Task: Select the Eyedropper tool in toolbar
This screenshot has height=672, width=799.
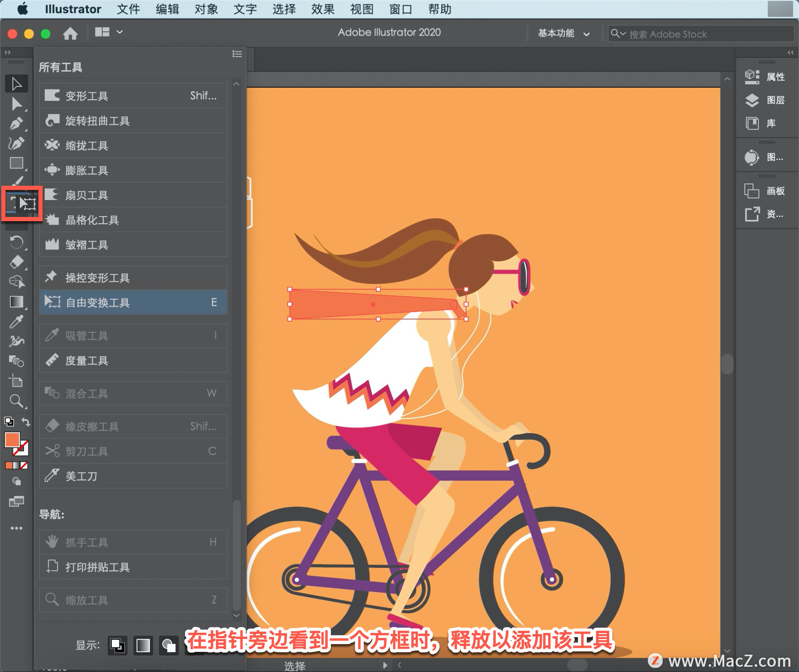Action: tap(16, 322)
